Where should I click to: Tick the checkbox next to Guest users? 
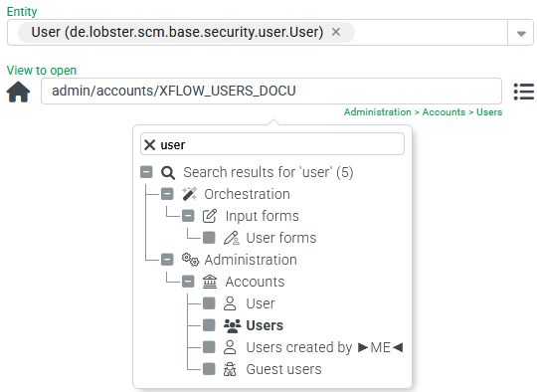(x=209, y=369)
